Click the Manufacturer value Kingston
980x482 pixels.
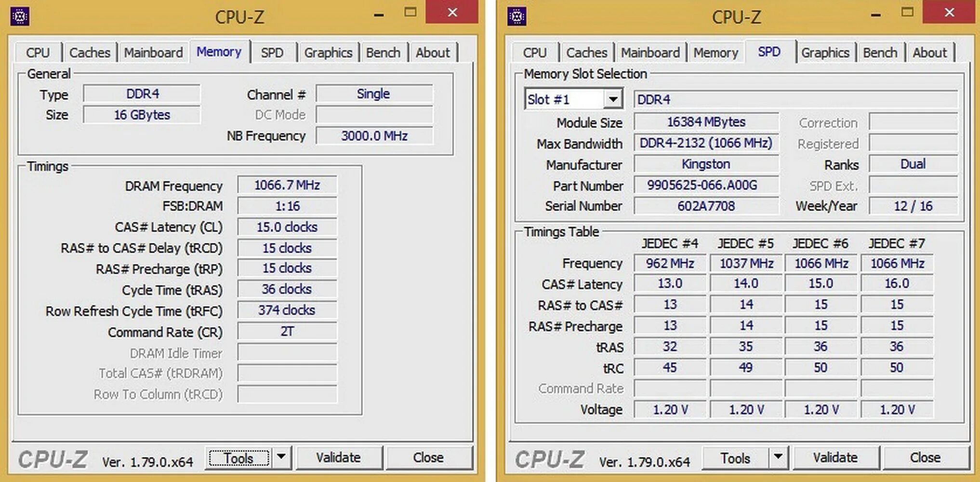click(706, 164)
